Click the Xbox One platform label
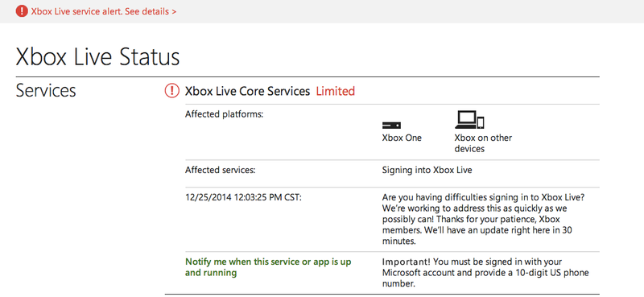 coord(402,138)
